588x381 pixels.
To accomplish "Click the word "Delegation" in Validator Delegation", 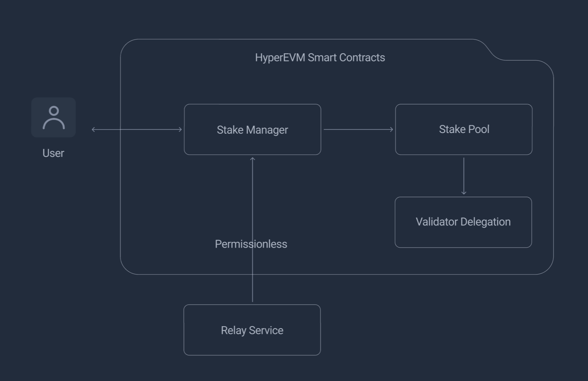I will click(485, 222).
